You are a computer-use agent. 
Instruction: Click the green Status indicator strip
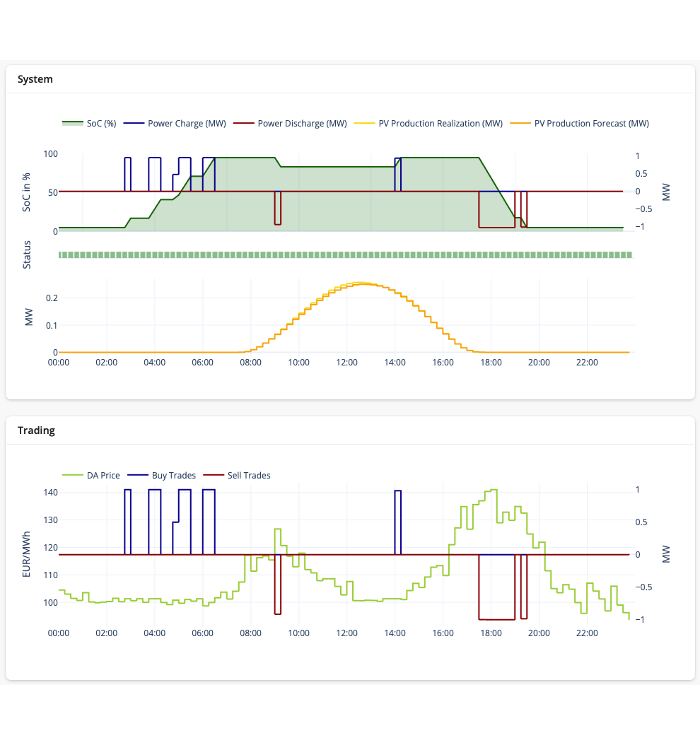(346, 254)
